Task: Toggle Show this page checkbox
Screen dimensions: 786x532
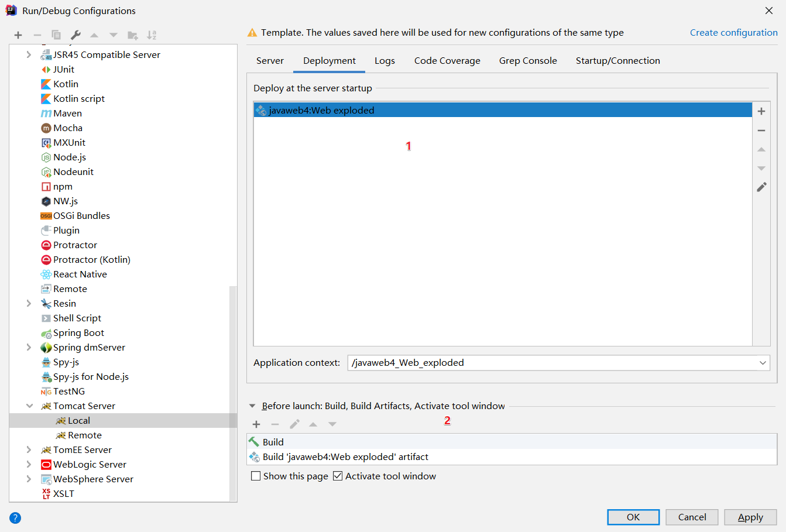Action: [256, 476]
